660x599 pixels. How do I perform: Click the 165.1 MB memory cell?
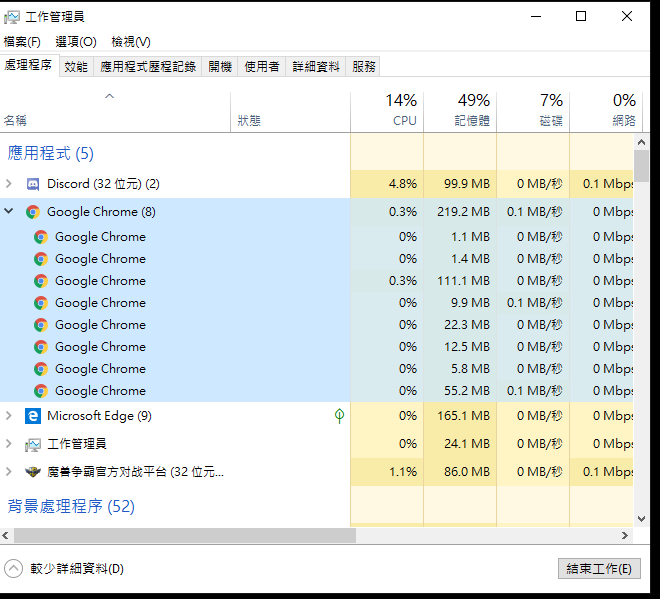(460, 416)
